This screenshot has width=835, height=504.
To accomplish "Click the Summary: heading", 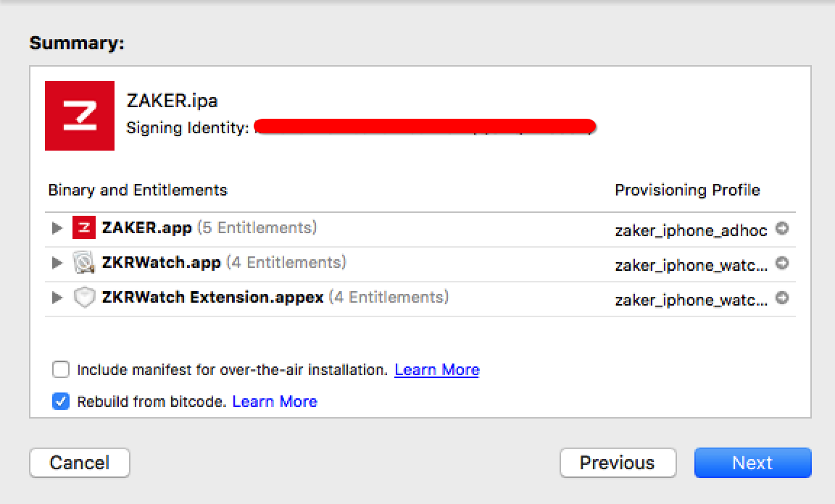I will click(77, 43).
